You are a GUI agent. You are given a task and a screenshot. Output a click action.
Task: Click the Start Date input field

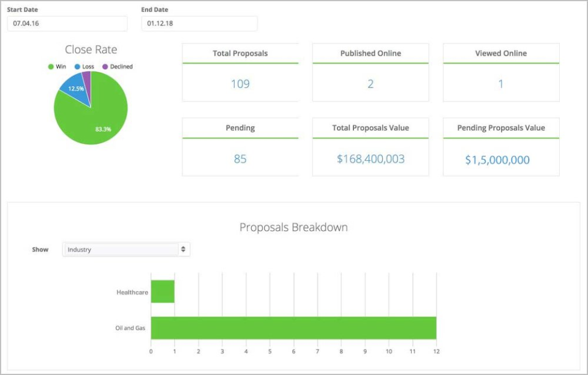[67, 24]
